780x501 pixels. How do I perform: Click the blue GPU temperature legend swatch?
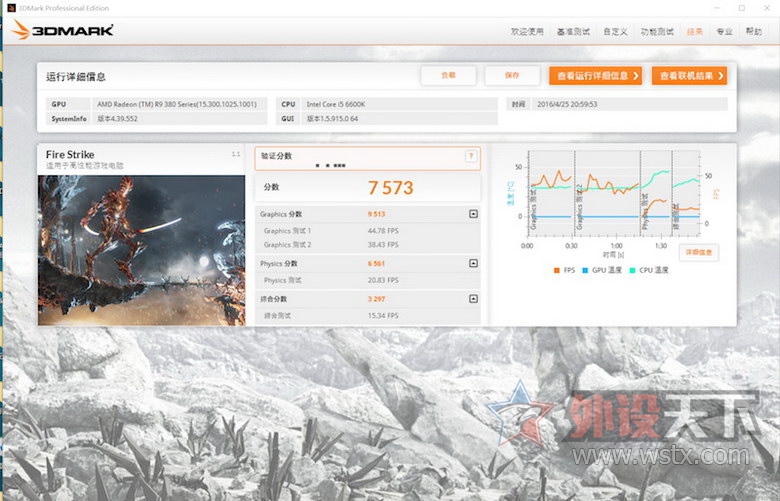[x=585, y=270]
